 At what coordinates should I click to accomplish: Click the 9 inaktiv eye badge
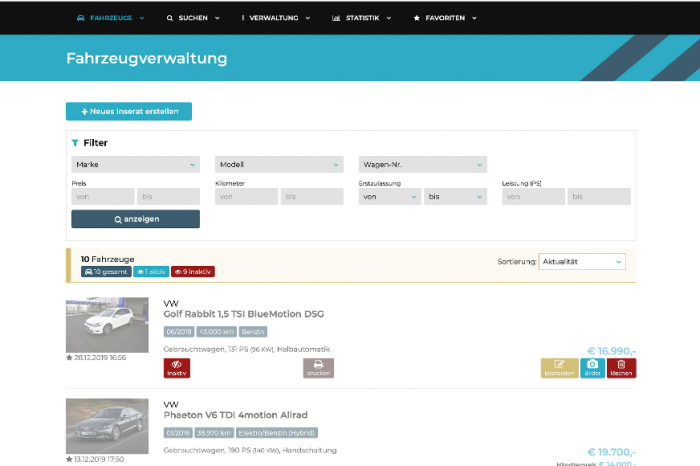(x=192, y=271)
